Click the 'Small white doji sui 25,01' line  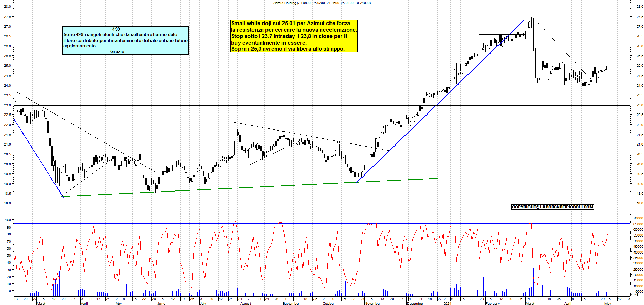click(x=290, y=23)
